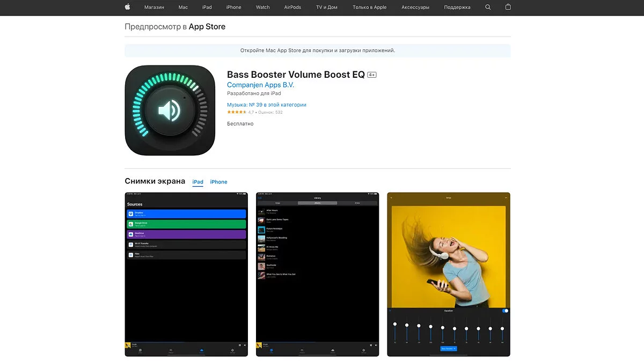Open the Library albums screenshot thumbnail

318,274
